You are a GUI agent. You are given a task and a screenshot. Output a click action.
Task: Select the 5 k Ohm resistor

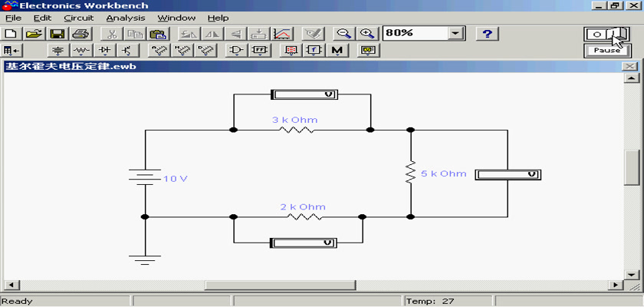(410, 173)
